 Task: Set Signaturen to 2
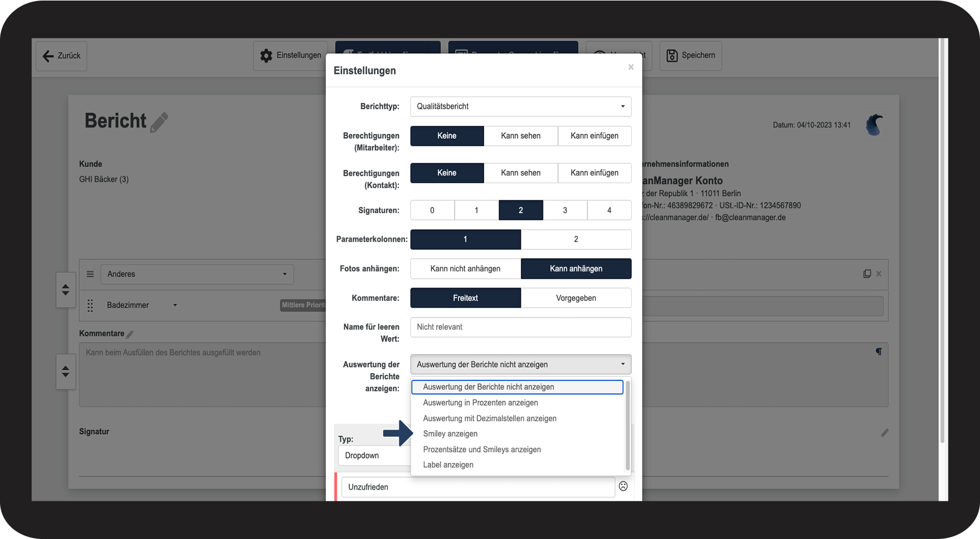click(521, 210)
